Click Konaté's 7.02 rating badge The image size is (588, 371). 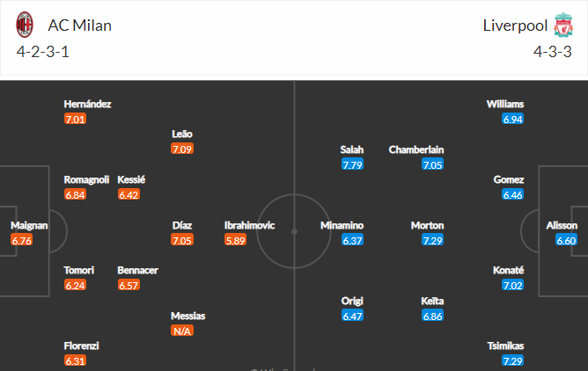coord(511,285)
